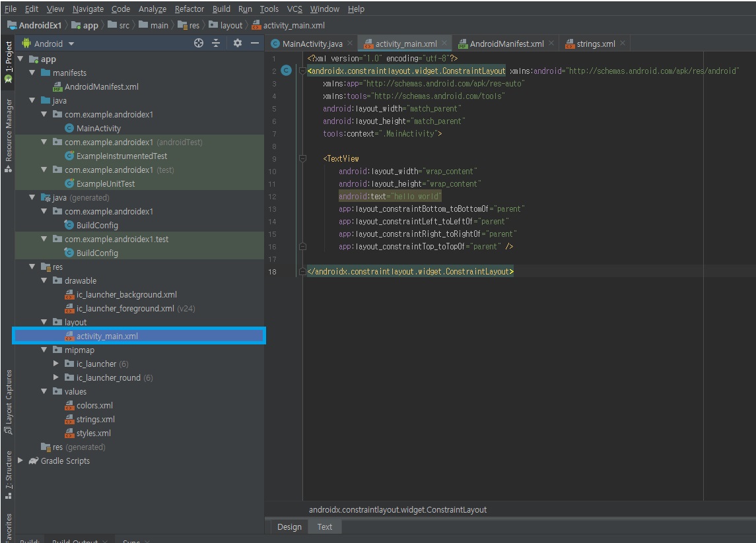The height and width of the screenshot is (543, 756).
Task: Open the File menu
Action: 11,9
